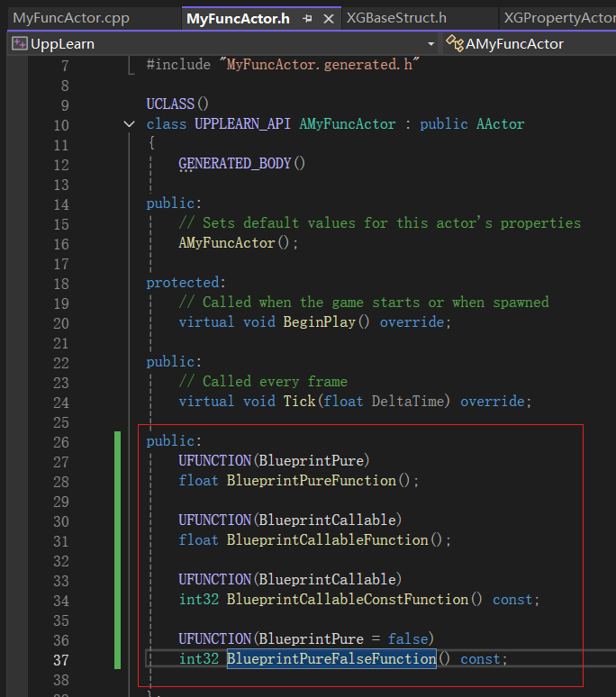The width and height of the screenshot is (616, 697).
Task: Click the AActor base class name
Action: click(501, 124)
